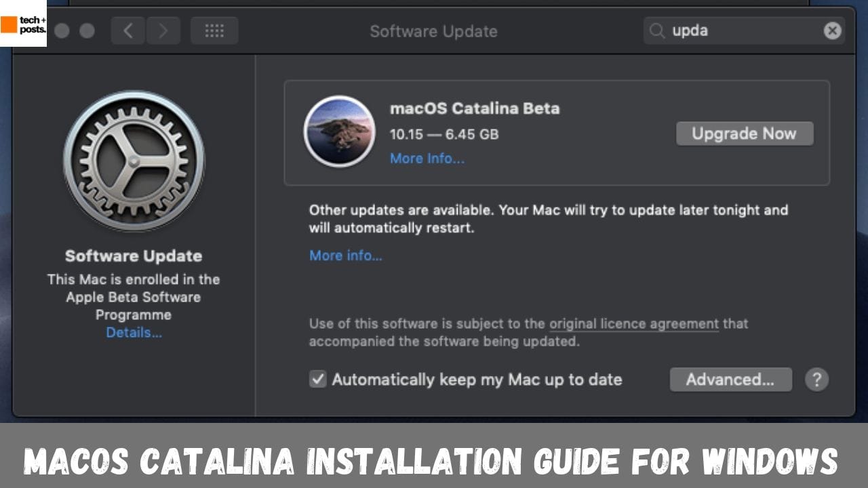Click the 'Software Update' label under gear icon
The width and height of the screenshot is (868, 488).
tap(134, 256)
